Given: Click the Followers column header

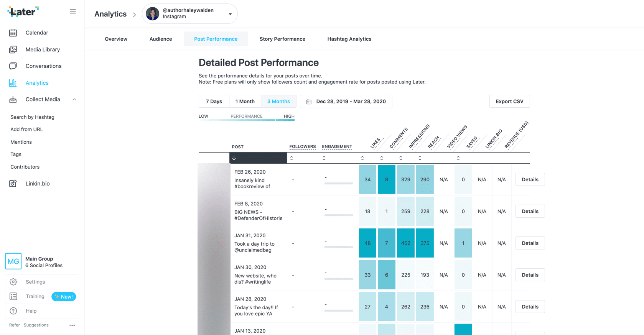Looking at the screenshot, I should pos(302,147).
